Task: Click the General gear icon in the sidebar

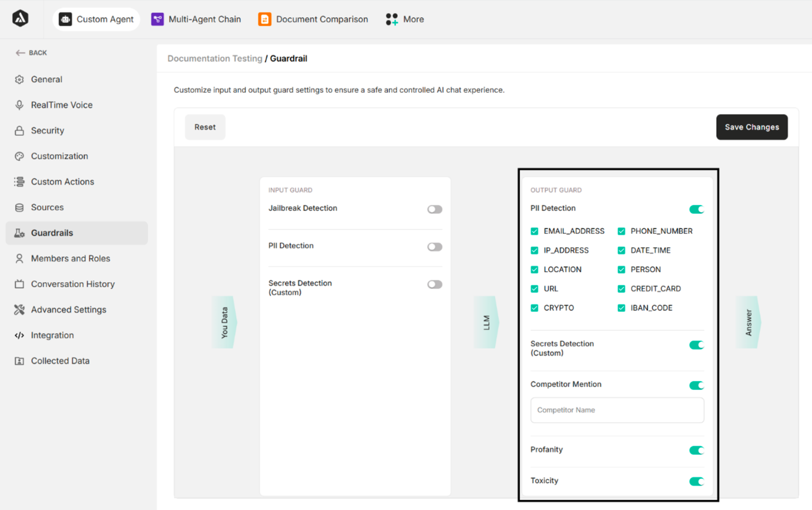Action: tap(19, 80)
